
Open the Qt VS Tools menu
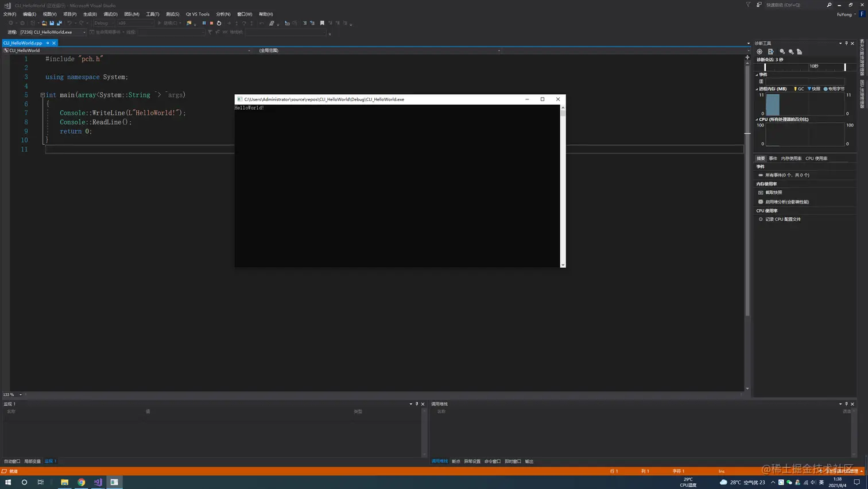197,14
